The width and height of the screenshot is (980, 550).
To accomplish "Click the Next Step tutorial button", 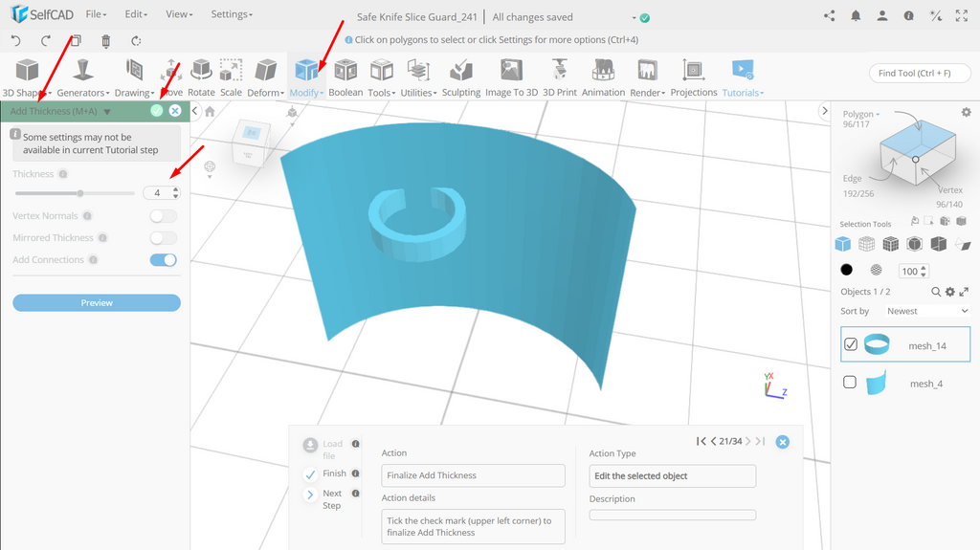I will 323,498.
